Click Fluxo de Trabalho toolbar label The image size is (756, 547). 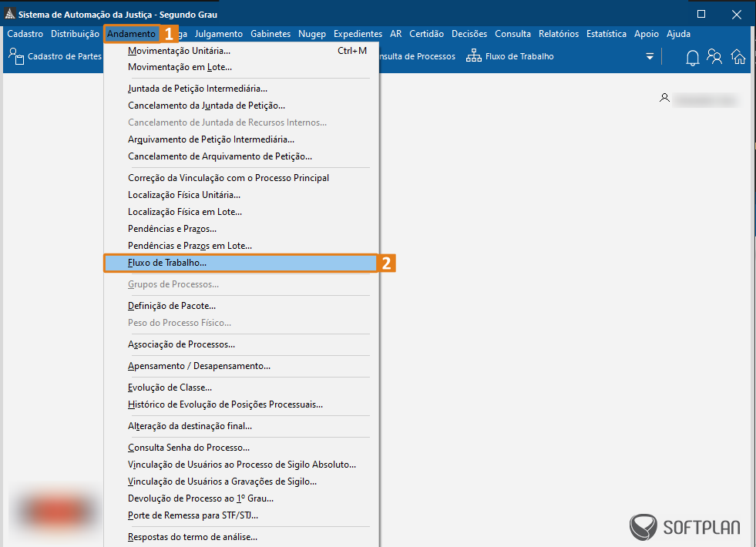(x=519, y=56)
